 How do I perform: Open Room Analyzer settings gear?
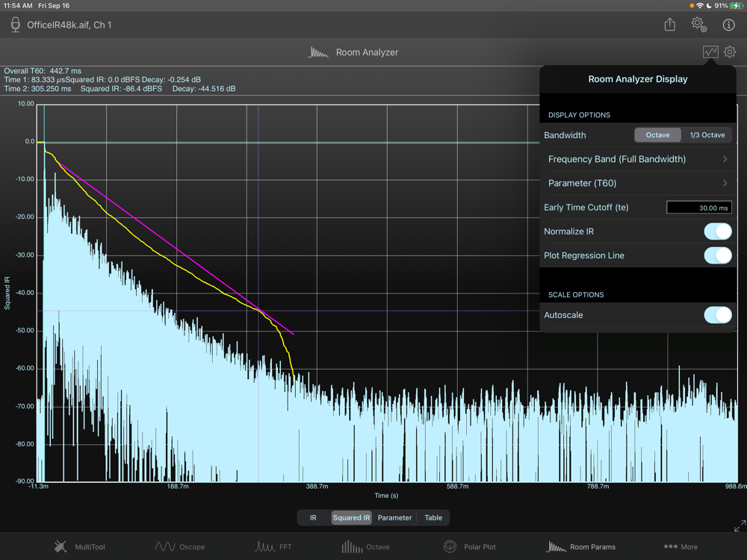(x=730, y=52)
